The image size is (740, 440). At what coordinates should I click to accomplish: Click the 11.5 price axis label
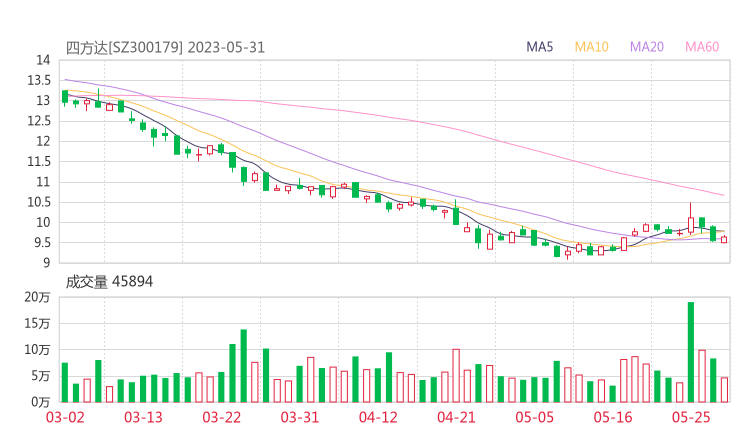click(x=39, y=161)
